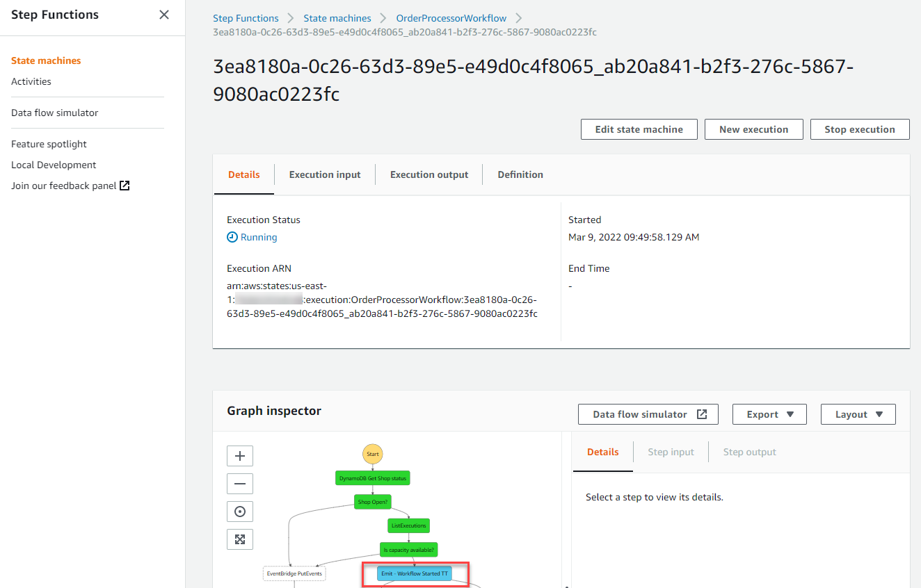Open State machines in sidebar

(x=46, y=60)
